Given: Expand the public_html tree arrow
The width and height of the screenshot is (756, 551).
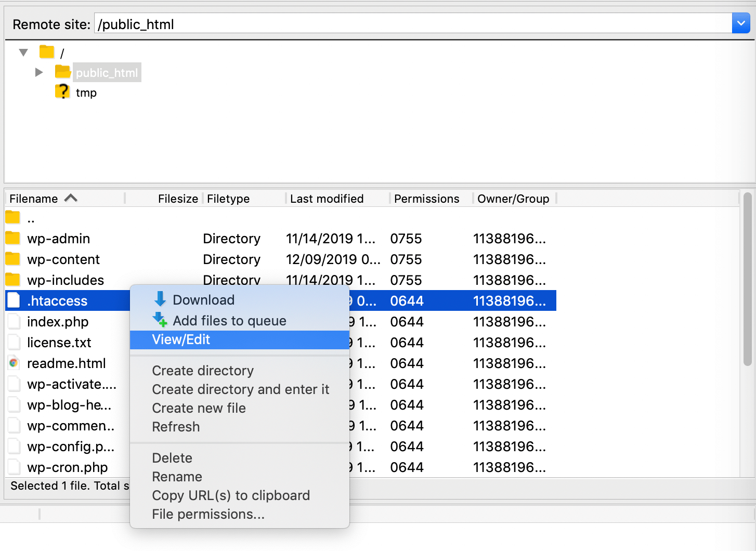Looking at the screenshot, I should point(39,72).
